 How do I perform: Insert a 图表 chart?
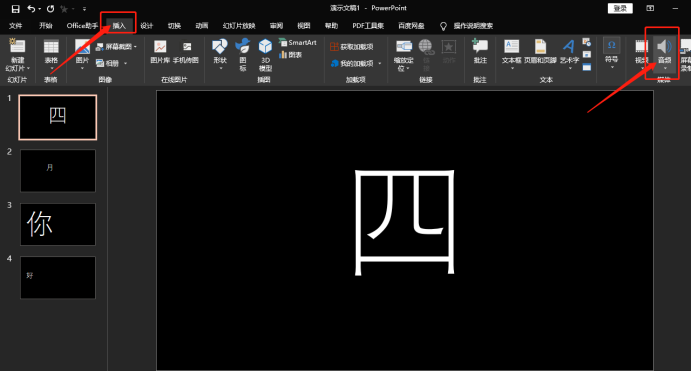[x=290, y=55]
